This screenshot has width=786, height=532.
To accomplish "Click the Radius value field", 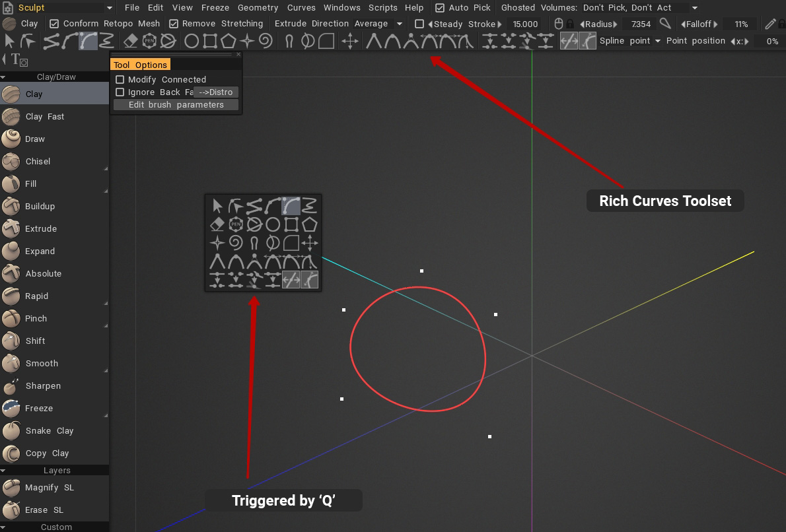I will (640, 24).
